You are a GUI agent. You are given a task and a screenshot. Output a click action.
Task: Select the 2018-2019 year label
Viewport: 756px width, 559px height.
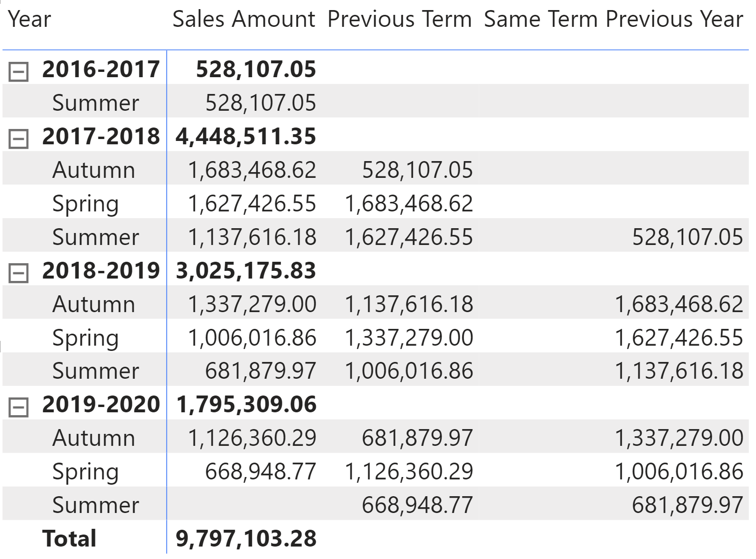point(101,271)
